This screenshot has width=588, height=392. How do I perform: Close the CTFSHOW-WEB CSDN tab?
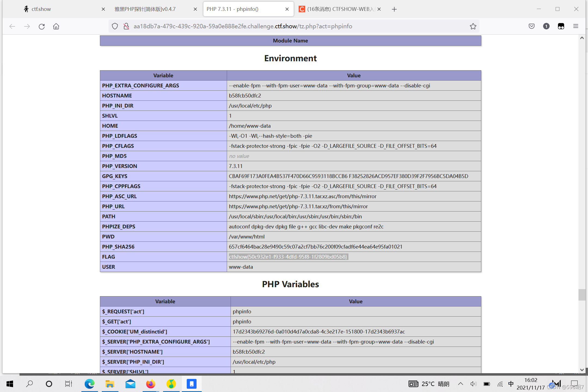379,9
